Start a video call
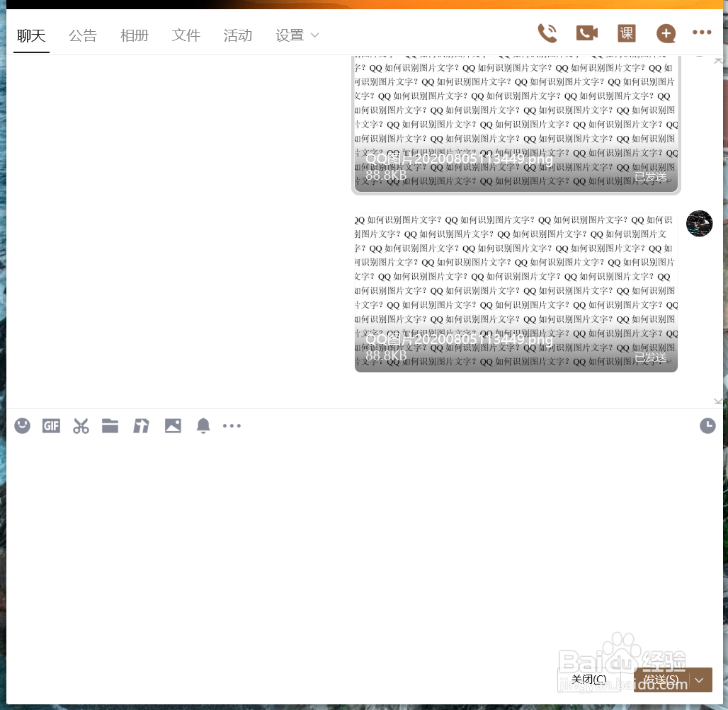728x710 pixels. (x=587, y=33)
